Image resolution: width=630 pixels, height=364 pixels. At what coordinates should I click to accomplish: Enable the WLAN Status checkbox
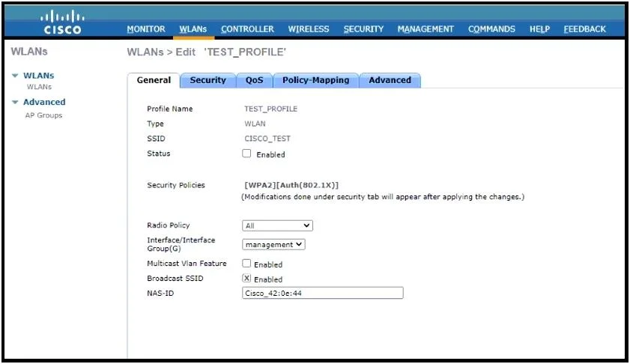[x=246, y=154]
